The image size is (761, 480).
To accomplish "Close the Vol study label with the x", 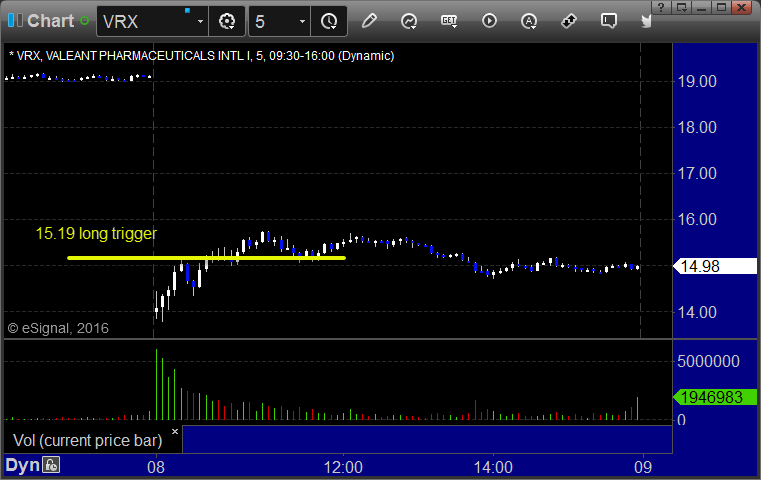I will [175, 431].
